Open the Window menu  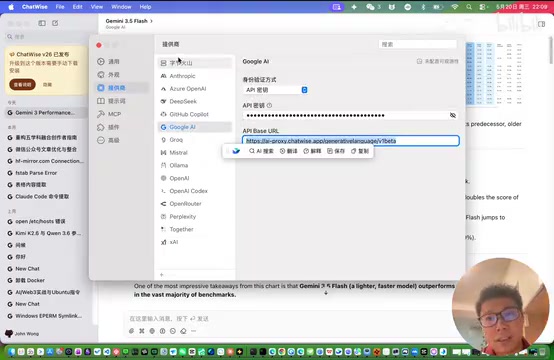[121, 7]
